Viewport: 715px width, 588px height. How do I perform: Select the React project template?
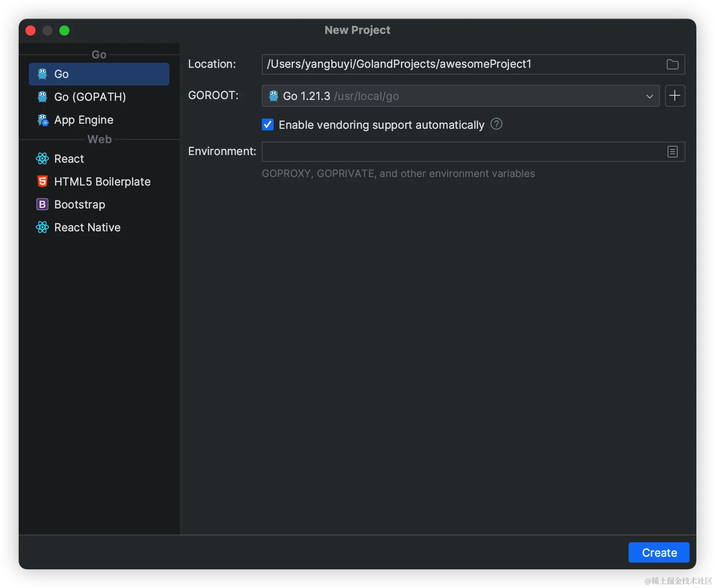pos(99,159)
